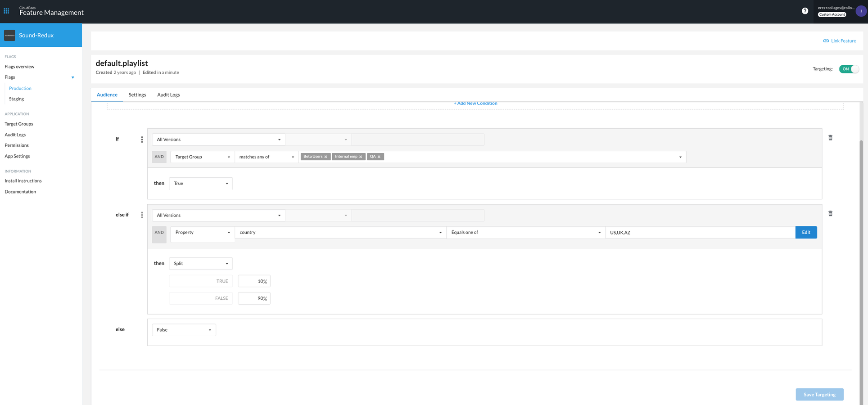Open the disabled version comparator dropdown in 'if' row
Viewport: 868px width, 405px height.
(x=318, y=139)
